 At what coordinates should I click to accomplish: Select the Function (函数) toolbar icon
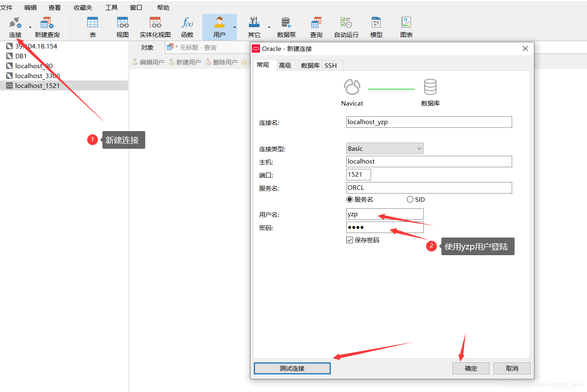[x=187, y=27]
